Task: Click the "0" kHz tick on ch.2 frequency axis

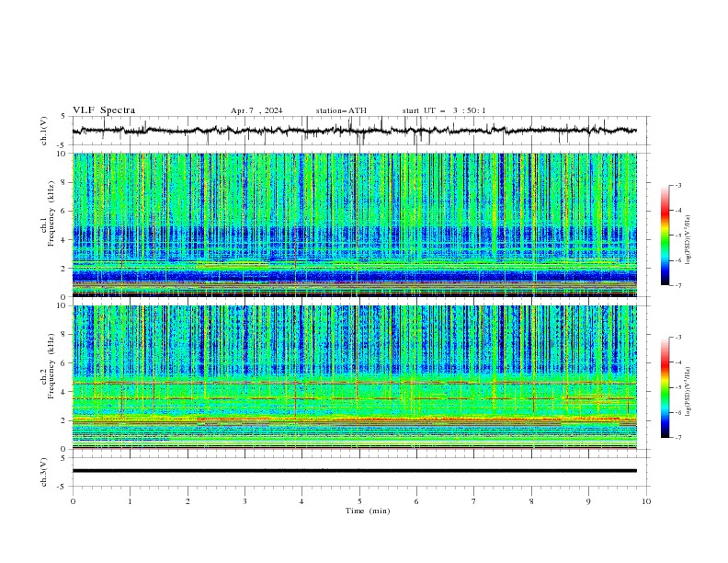Action: [63, 449]
